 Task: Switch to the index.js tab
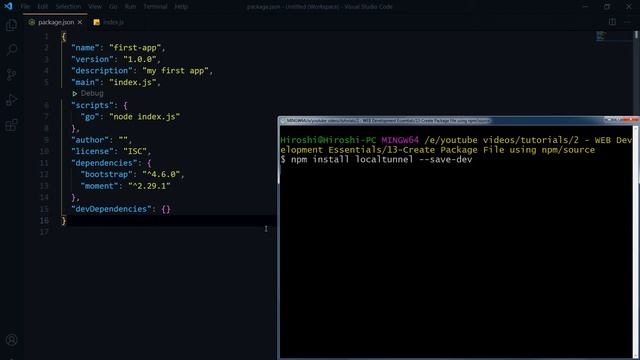coord(109,22)
